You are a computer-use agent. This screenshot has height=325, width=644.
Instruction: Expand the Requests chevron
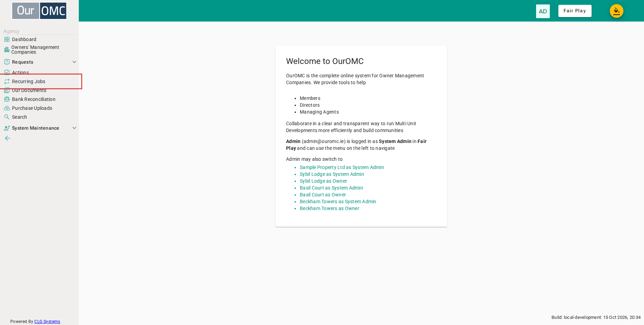(x=74, y=62)
